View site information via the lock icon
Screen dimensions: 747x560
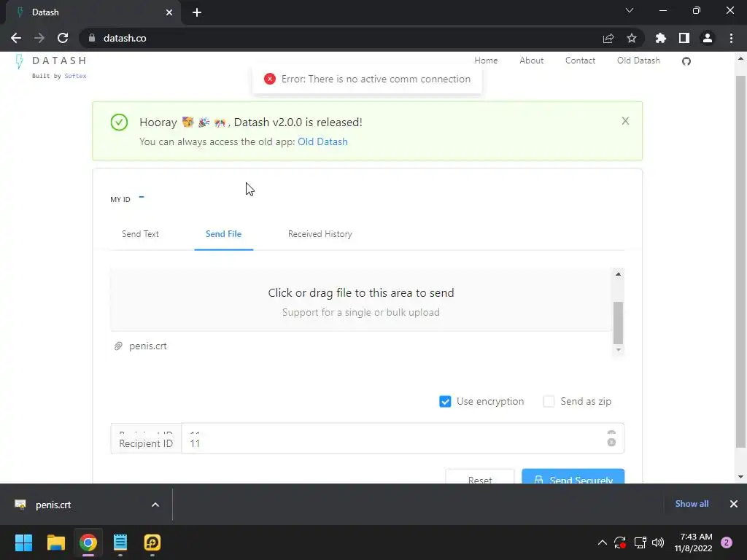91,38
